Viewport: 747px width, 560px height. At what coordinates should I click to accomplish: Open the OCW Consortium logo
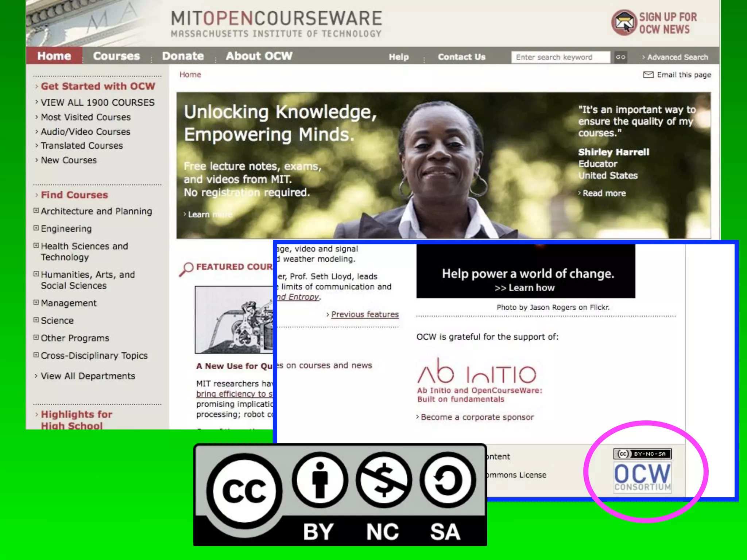pos(642,477)
